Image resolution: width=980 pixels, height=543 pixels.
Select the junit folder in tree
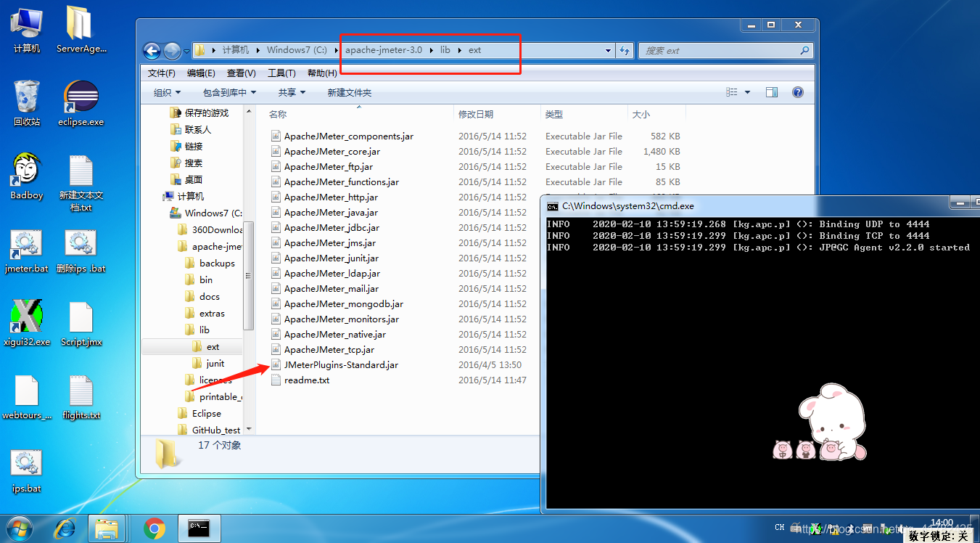point(215,363)
